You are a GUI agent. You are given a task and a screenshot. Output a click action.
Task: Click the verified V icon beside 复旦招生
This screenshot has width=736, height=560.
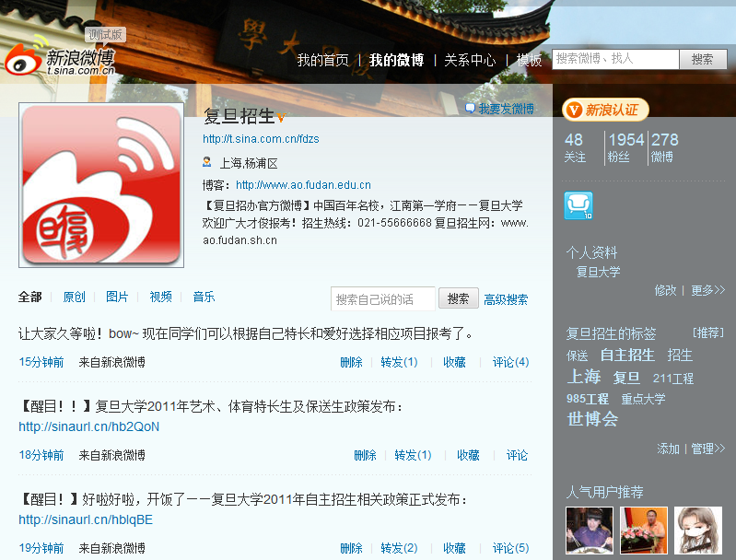pos(281,118)
